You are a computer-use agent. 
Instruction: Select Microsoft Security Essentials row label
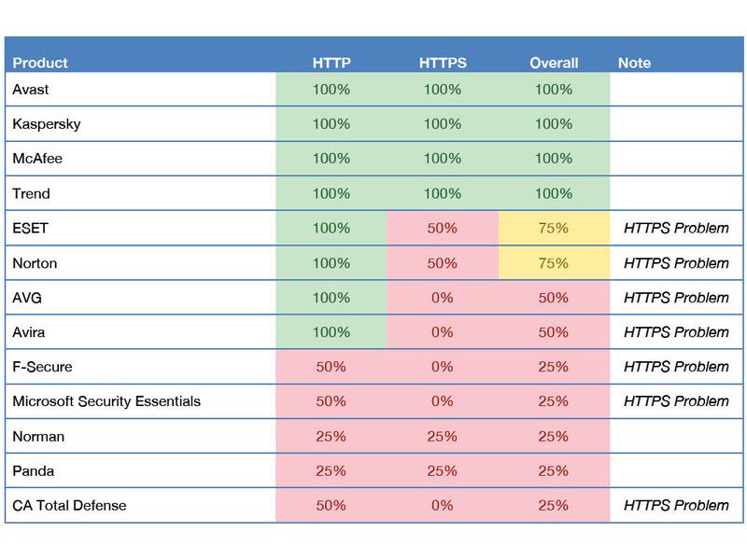click(106, 401)
